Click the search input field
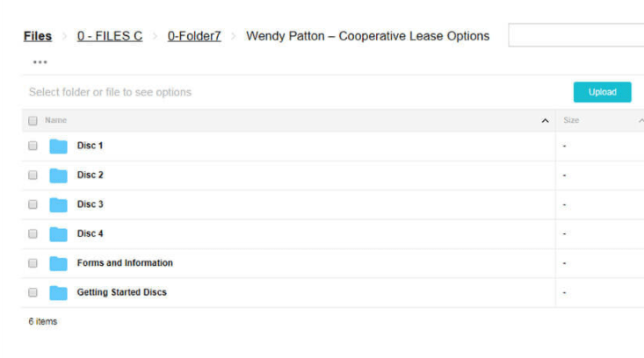The width and height of the screenshot is (644, 358). [575, 36]
